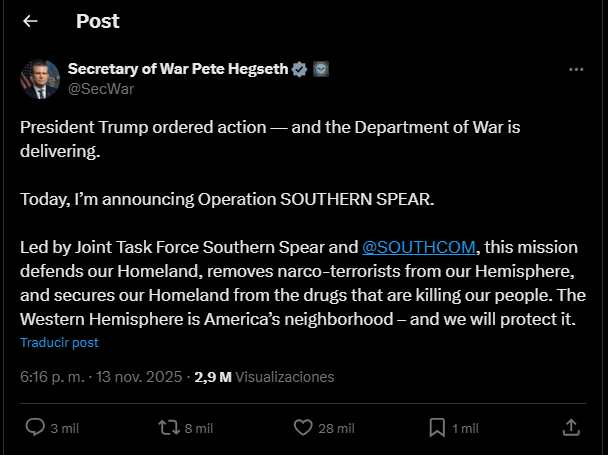
Task: Click the Traducir post link
Action: pos(59,342)
